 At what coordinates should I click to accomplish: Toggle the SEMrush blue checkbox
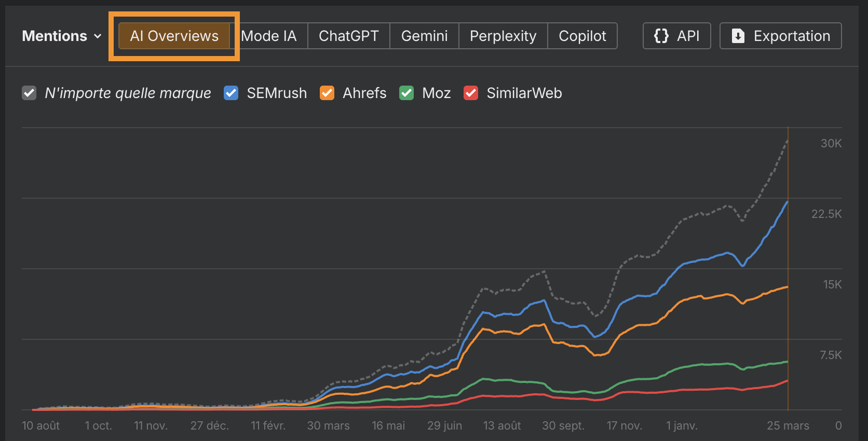click(231, 93)
